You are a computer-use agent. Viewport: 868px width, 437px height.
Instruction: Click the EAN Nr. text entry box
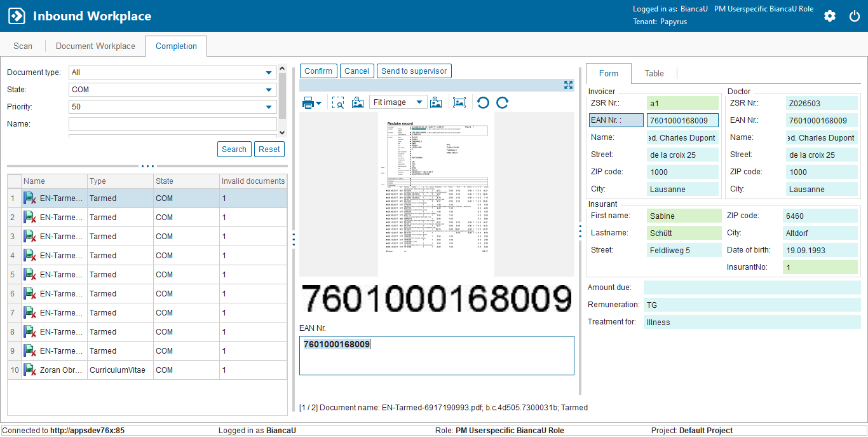point(437,356)
